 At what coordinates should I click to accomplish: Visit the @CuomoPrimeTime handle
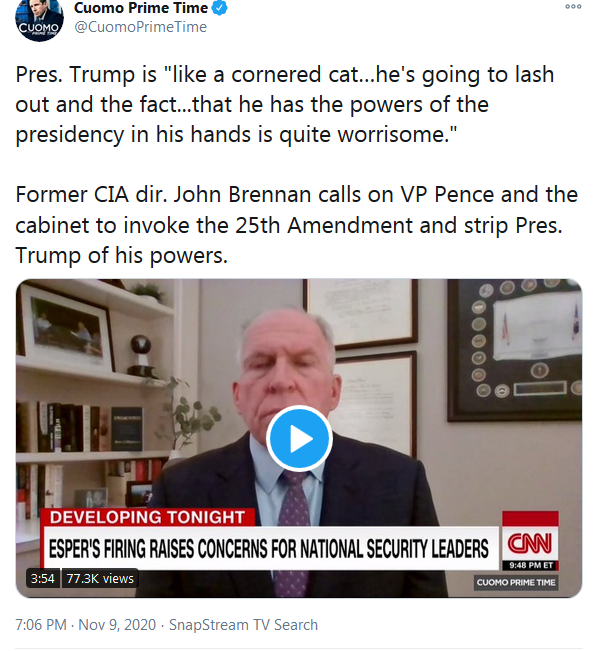[x=140, y=27]
